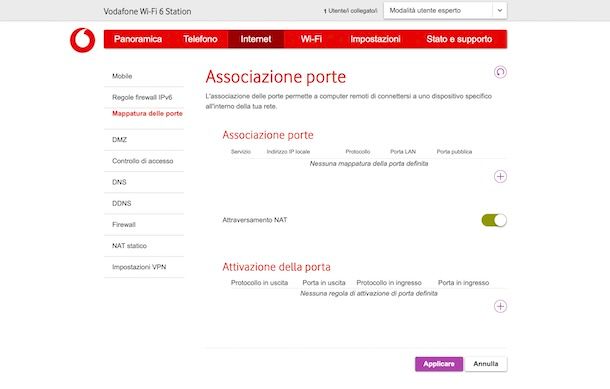Add rule with Attivazione della porta plus icon
This screenshot has height=389, width=610.
500,307
